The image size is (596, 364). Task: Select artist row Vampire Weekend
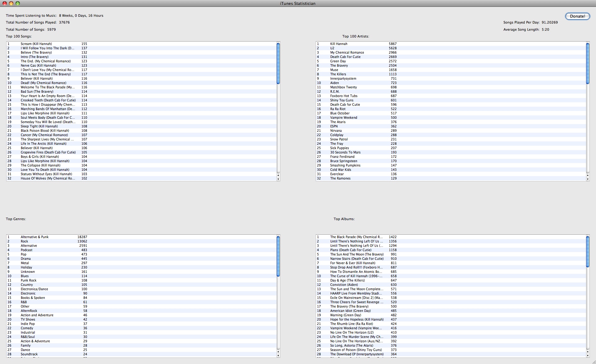coord(451,118)
